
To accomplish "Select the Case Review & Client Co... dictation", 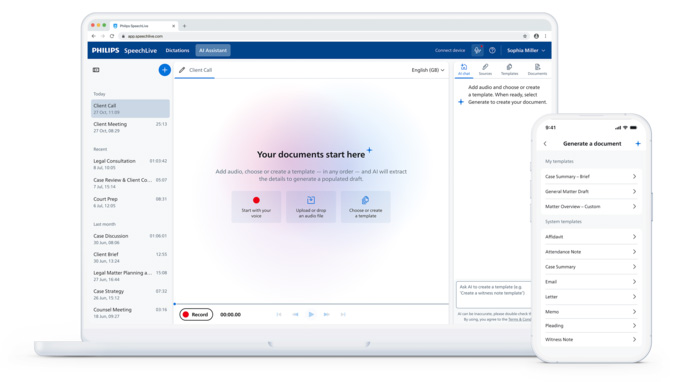I will tap(130, 183).
